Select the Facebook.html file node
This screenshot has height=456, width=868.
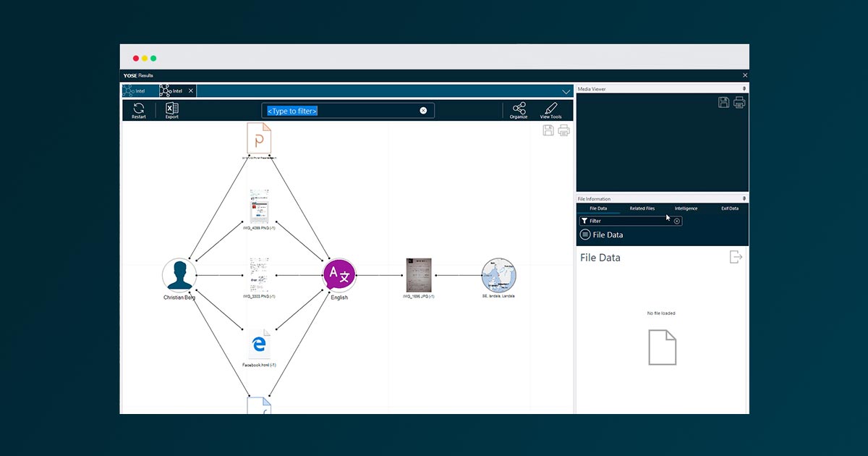click(x=259, y=345)
